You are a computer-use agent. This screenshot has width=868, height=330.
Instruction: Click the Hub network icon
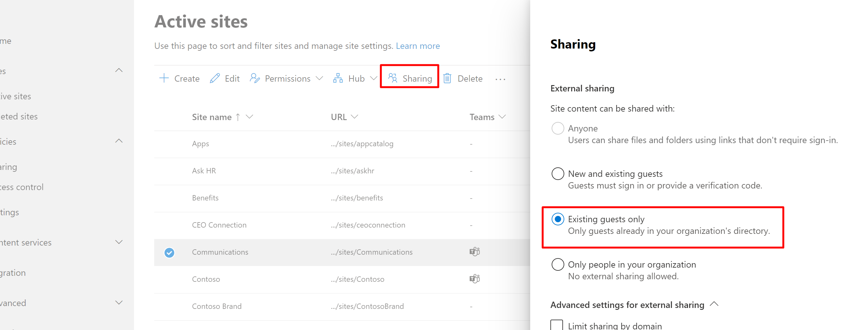click(337, 78)
